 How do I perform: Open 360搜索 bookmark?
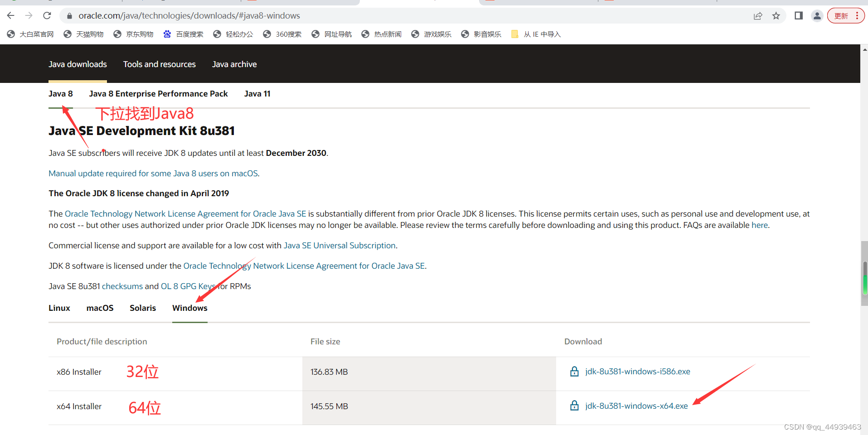click(282, 34)
